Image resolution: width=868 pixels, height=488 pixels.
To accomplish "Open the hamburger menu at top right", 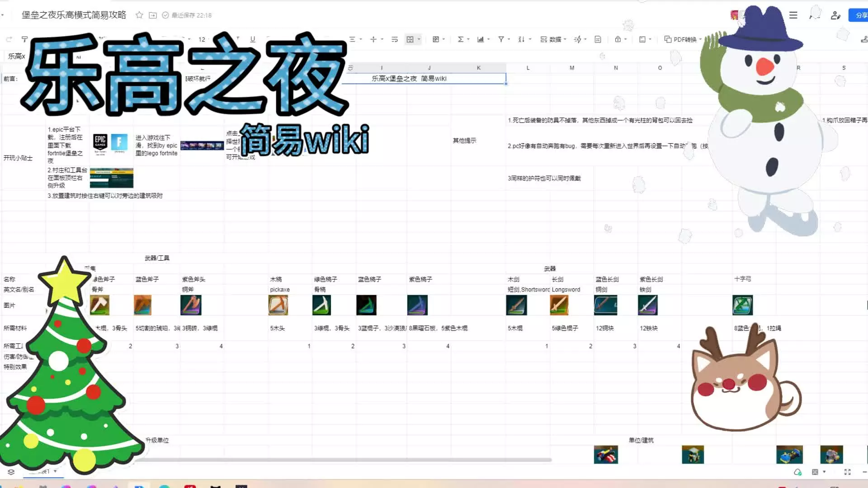I will tap(793, 15).
